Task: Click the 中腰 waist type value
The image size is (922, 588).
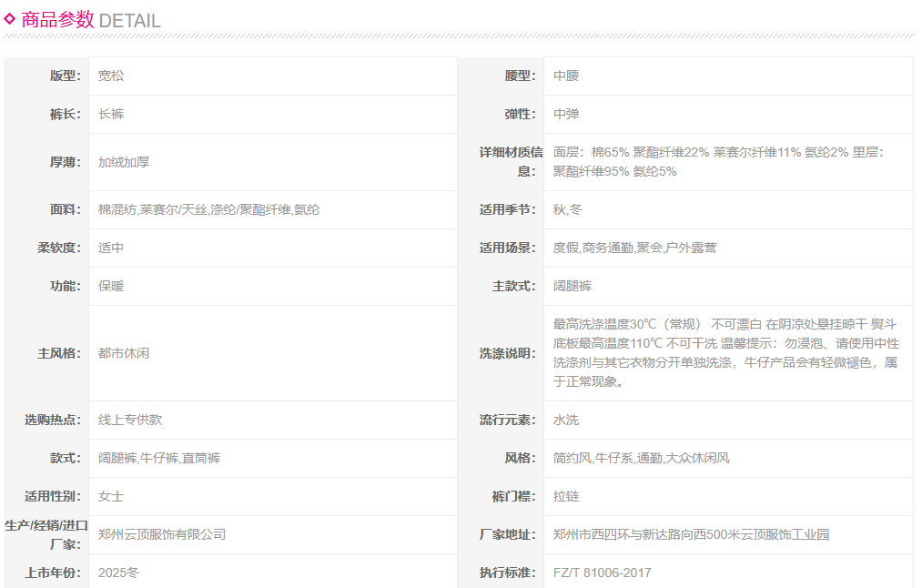Action: [566, 76]
